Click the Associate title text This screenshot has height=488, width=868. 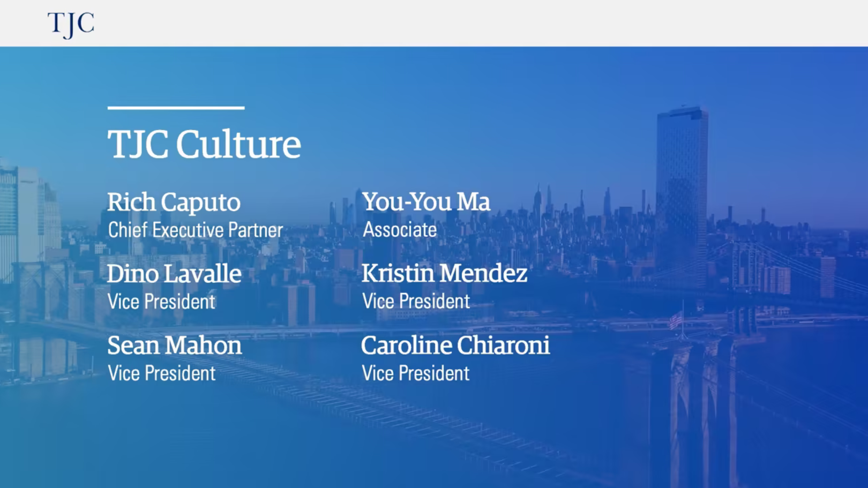coord(400,230)
